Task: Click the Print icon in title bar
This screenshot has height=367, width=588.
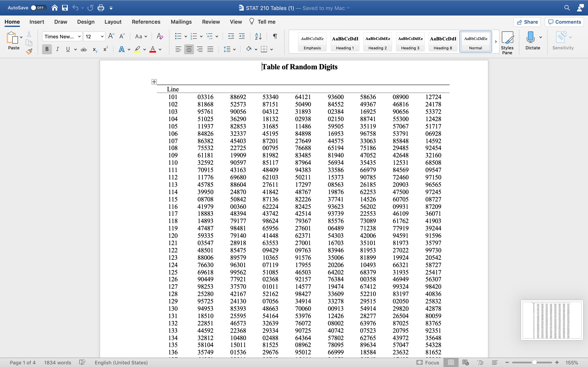Action: tap(101, 8)
